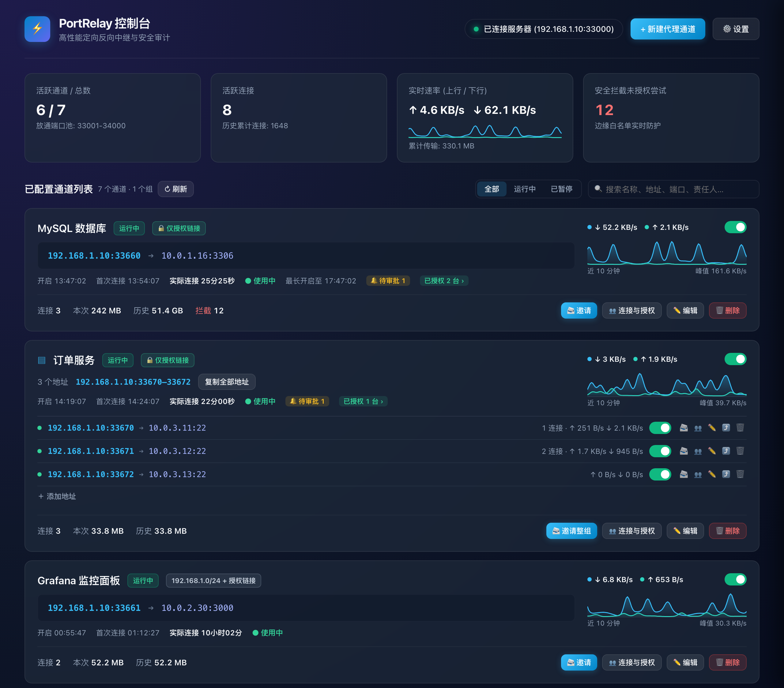784x688 pixels.
Task: Open 设置 settings button
Action: [x=736, y=29]
